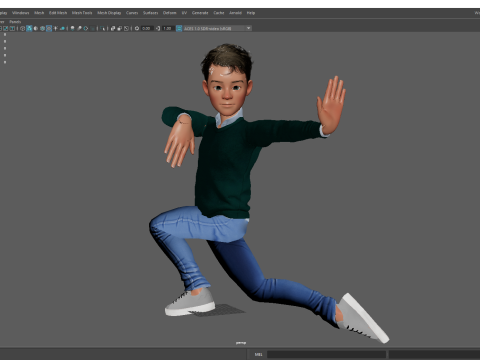The height and width of the screenshot is (360, 480).
Task: Click the X-ray active components icon
Action: tap(120, 28)
